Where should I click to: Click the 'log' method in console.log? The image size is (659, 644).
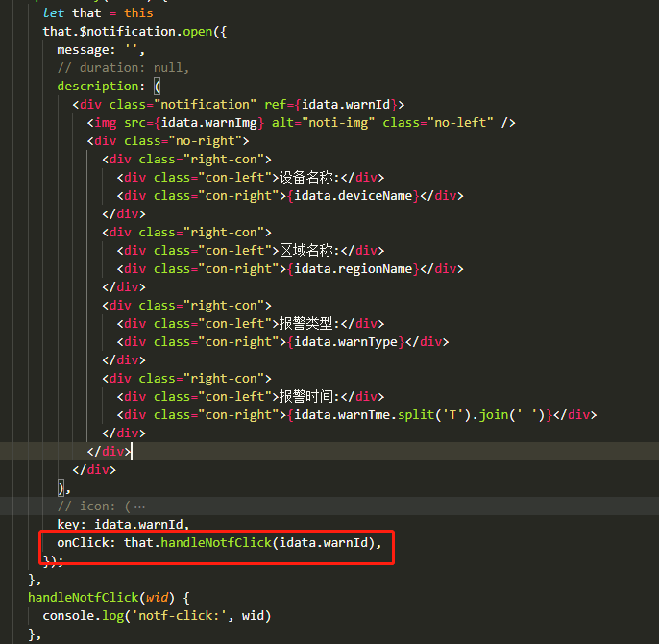112,617
